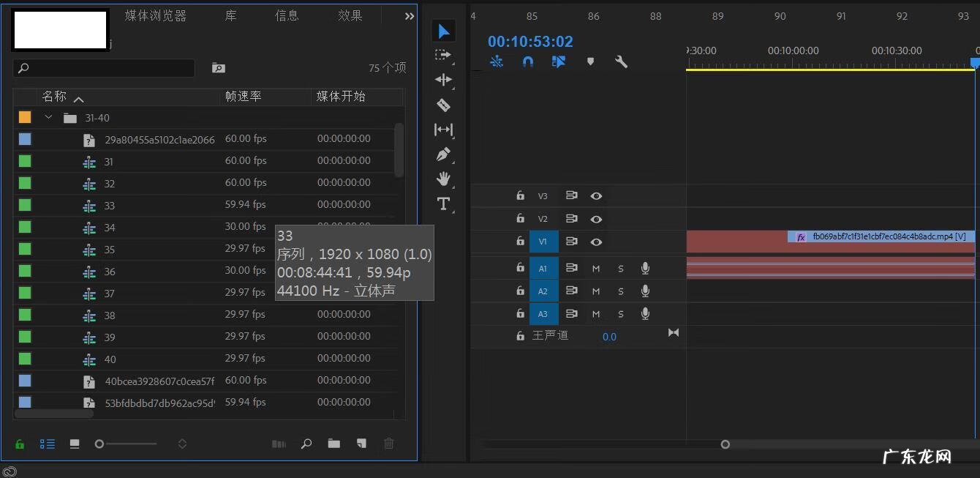Open timeline display settings wrench
This screenshot has width=980, height=478.
pyautogui.click(x=621, y=62)
